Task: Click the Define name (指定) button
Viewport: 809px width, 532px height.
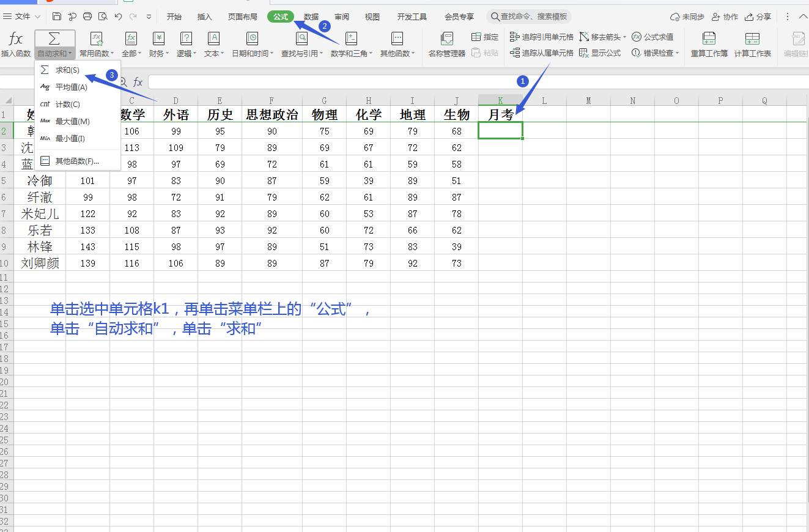Action: click(485, 37)
